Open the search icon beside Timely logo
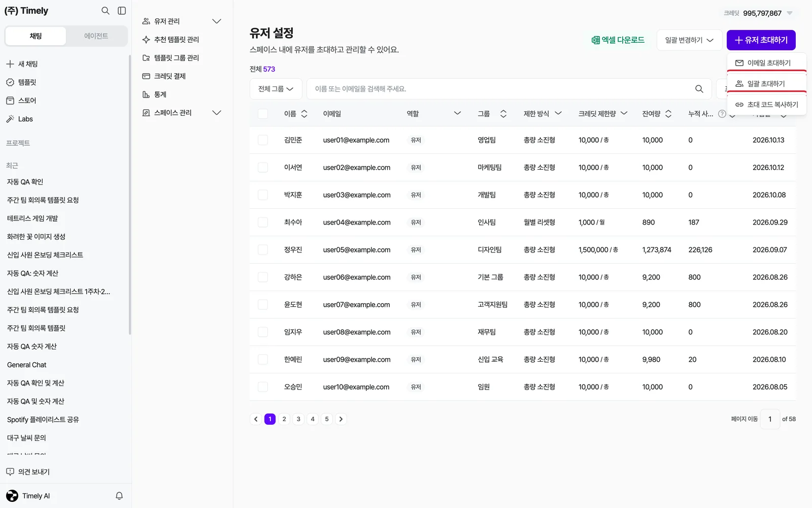This screenshot has height=508, width=812. coord(105,11)
